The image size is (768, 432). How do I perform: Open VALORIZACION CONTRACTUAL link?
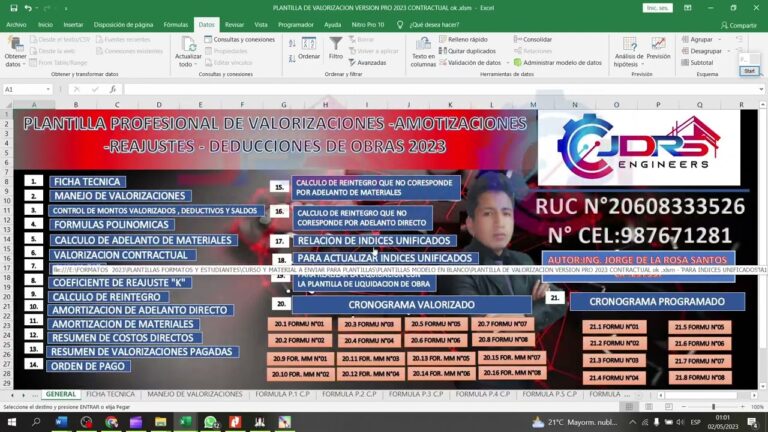click(x=122, y=255)
